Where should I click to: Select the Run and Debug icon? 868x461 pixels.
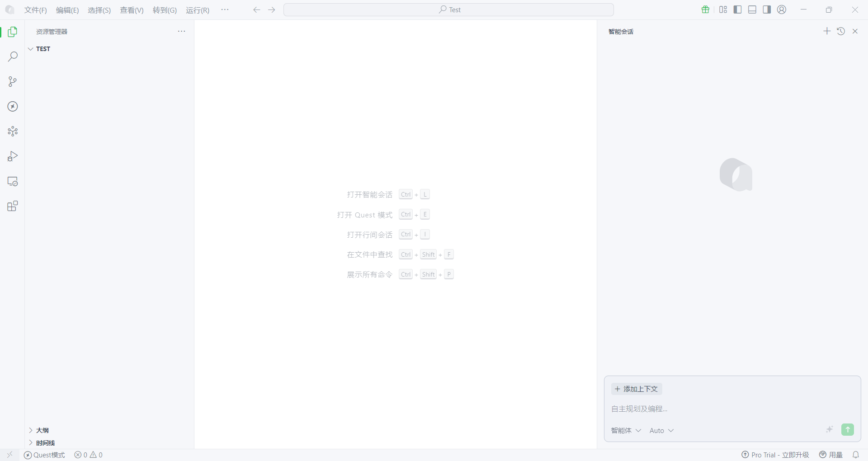tap(12, 156)
